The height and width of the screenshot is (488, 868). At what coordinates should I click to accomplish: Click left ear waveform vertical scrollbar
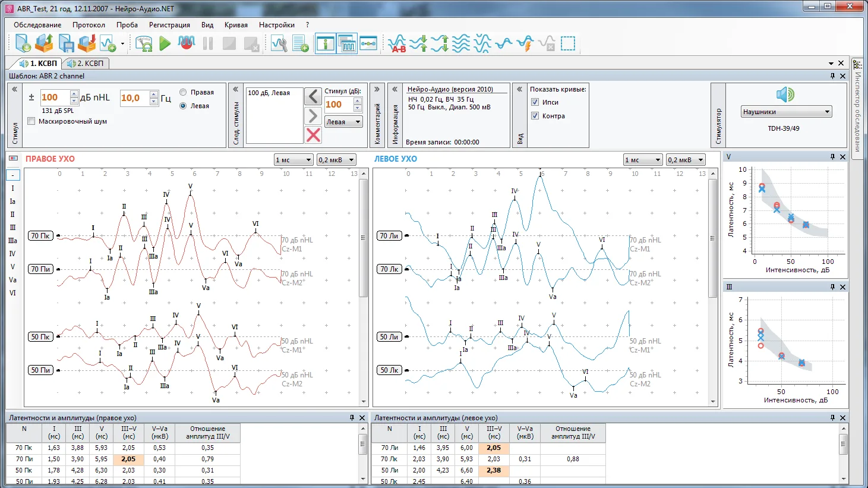[x=712, y=238]
